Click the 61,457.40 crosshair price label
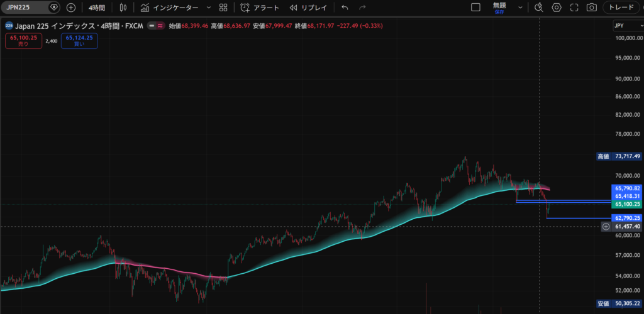644x314 pixels. [x=627, y=226]
